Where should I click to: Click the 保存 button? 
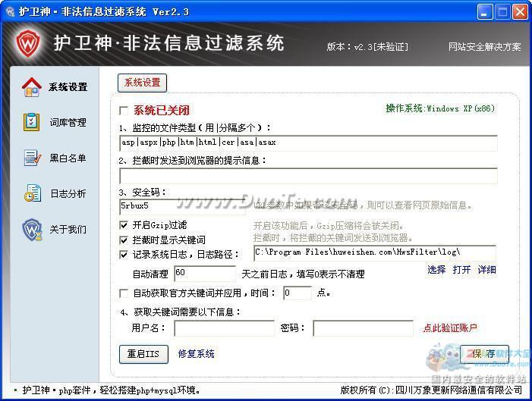pyautogui.click(x=484, y=354)
